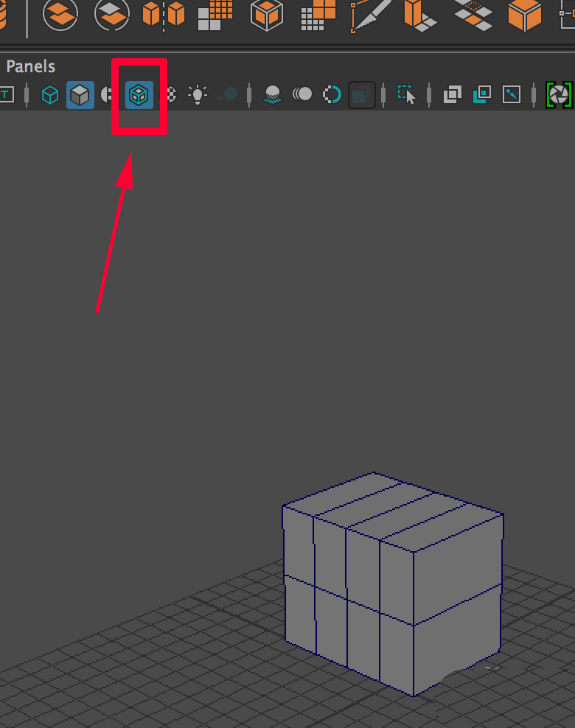Click the Mirror geometry shelf icon
Image resolution: width=575 pixels, height=728 pixels.
coord(164,14)
